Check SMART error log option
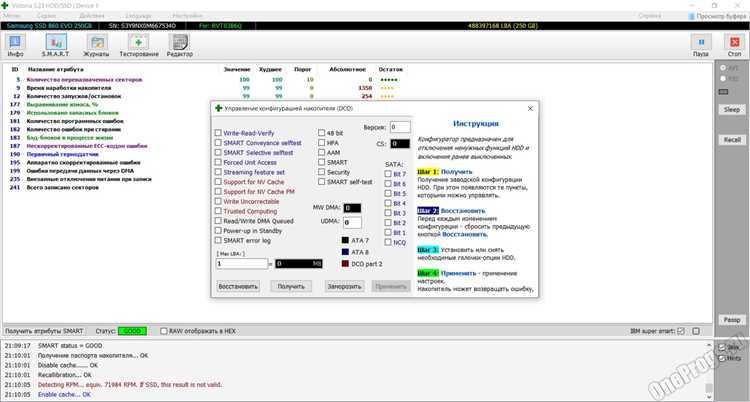The image size is (750, 402). tap(218, 240)
